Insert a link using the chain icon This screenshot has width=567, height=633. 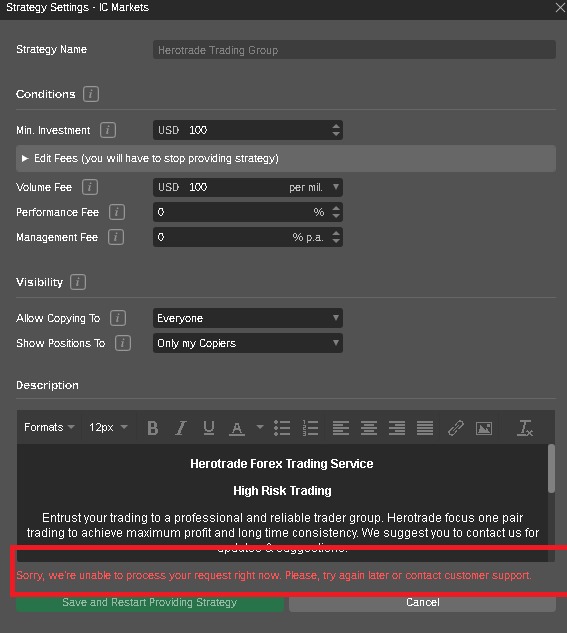click(456, 428)
